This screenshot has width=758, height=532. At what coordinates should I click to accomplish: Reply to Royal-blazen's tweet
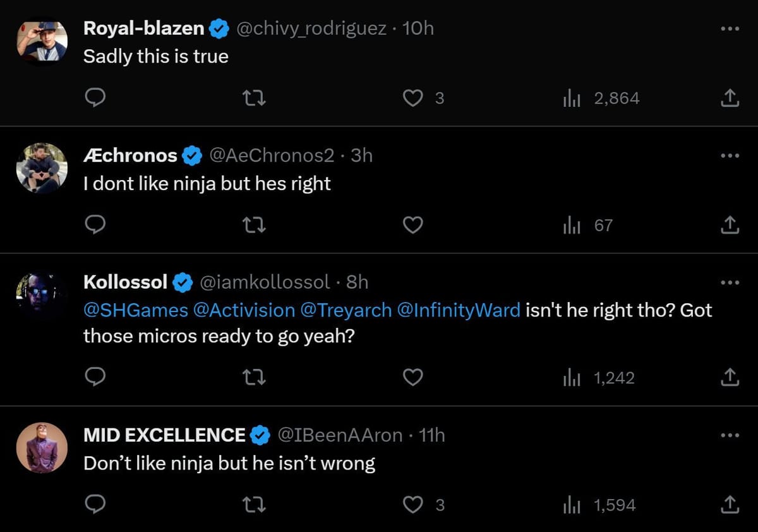(95, 98)
